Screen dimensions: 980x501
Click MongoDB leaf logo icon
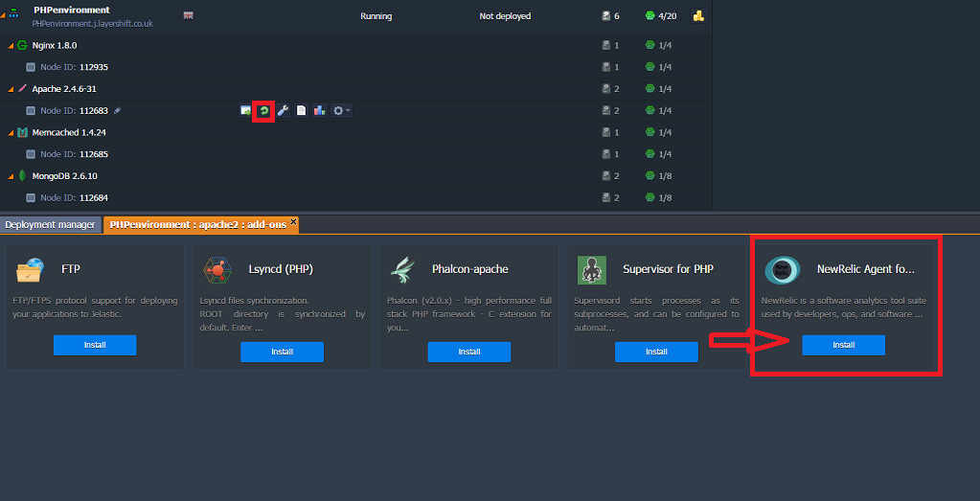[22, 175]
